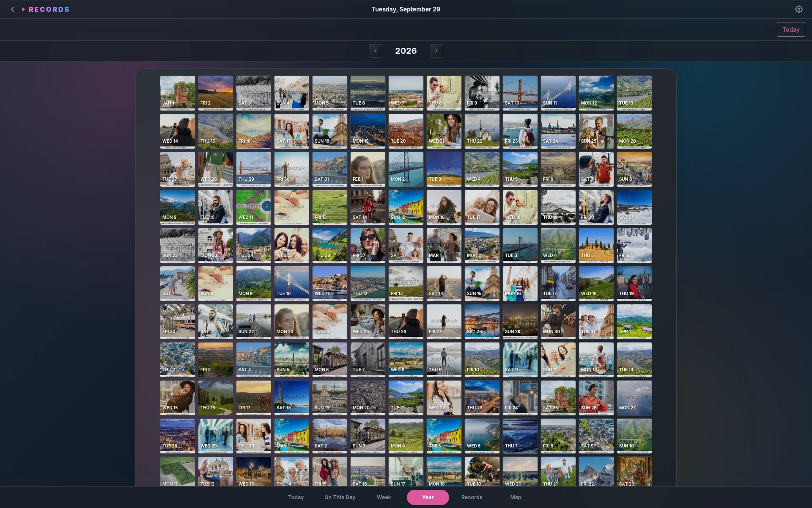The height and width of the screenshot is (508, 812).
Task: Click the 2026 year label
Action: (x=406, y=51)
